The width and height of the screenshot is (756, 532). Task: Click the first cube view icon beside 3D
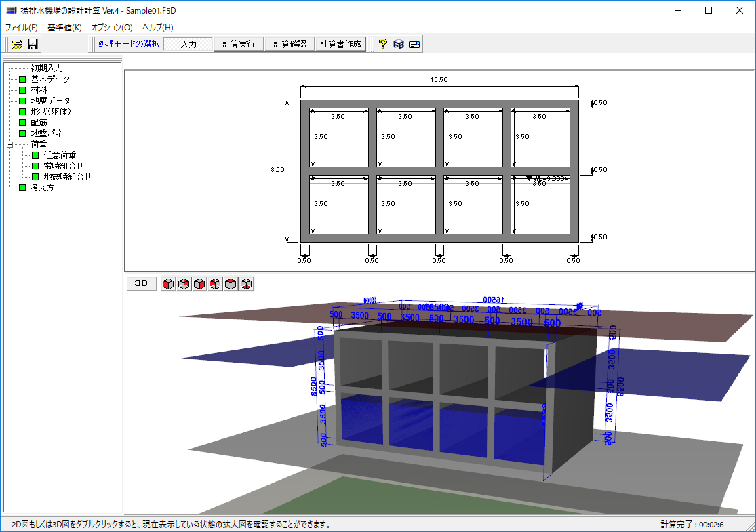(168, 284)
